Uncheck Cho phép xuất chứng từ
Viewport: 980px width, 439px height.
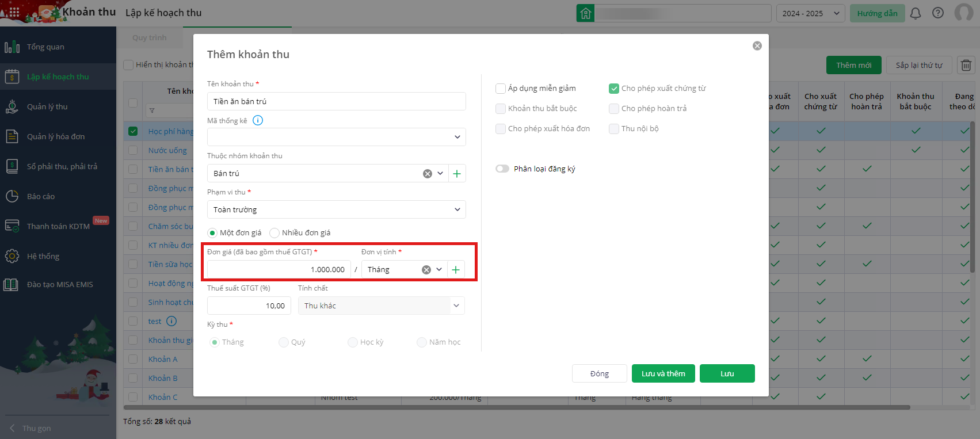[614, 89]
